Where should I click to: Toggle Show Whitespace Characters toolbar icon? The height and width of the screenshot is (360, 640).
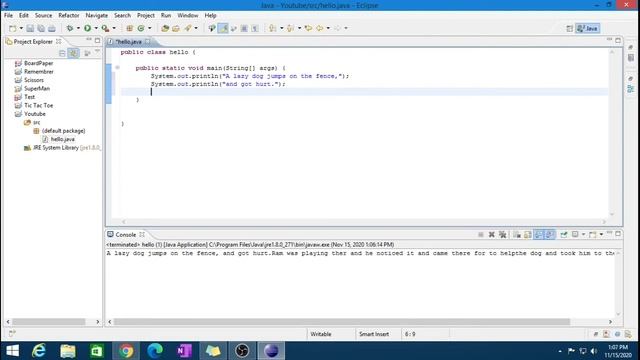(255, 28)
